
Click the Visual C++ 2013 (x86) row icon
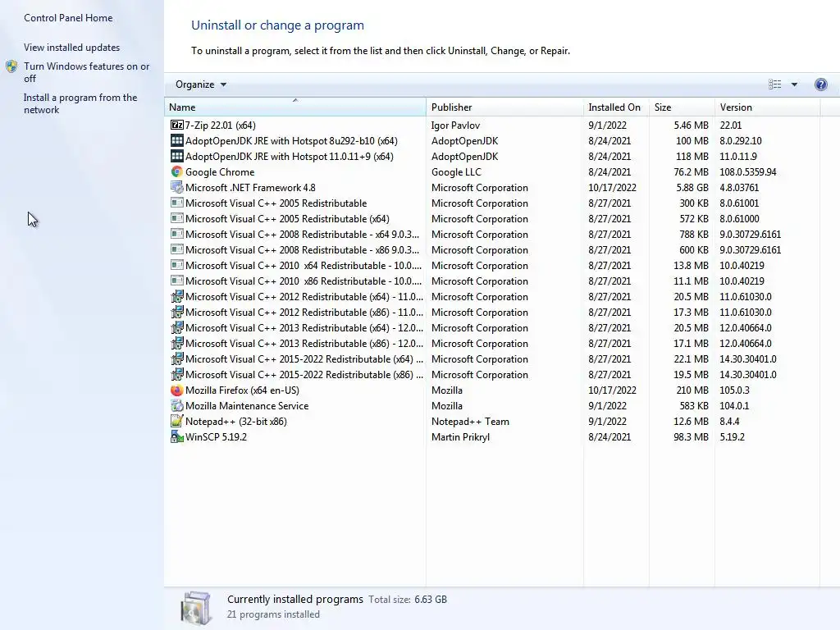(177, 342)
